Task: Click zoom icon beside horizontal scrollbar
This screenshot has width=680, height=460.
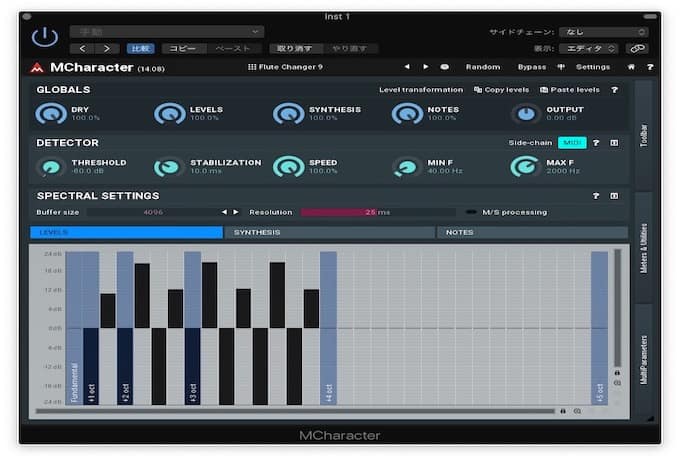Action: [577, 411]
